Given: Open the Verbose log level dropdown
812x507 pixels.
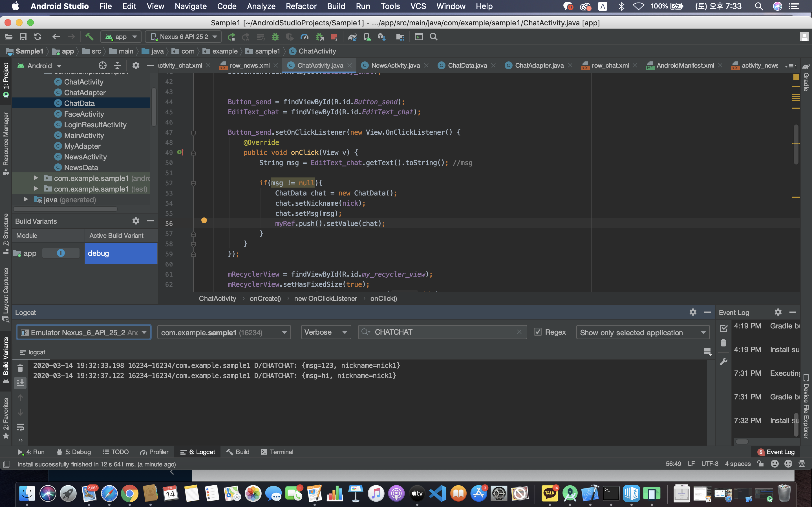Looking at the screenshot, I should 325,332.
